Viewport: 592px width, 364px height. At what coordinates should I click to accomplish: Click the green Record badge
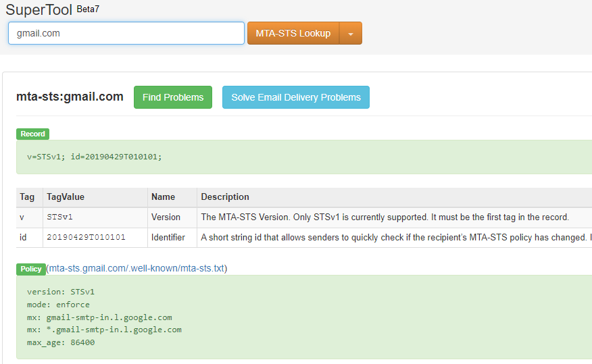[33, 134]
